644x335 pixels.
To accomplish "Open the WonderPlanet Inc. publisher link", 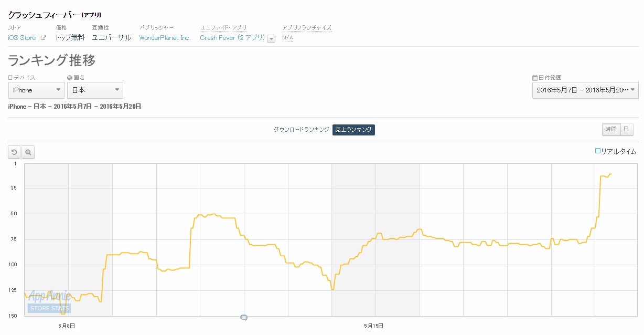I will tap(165, 38).
